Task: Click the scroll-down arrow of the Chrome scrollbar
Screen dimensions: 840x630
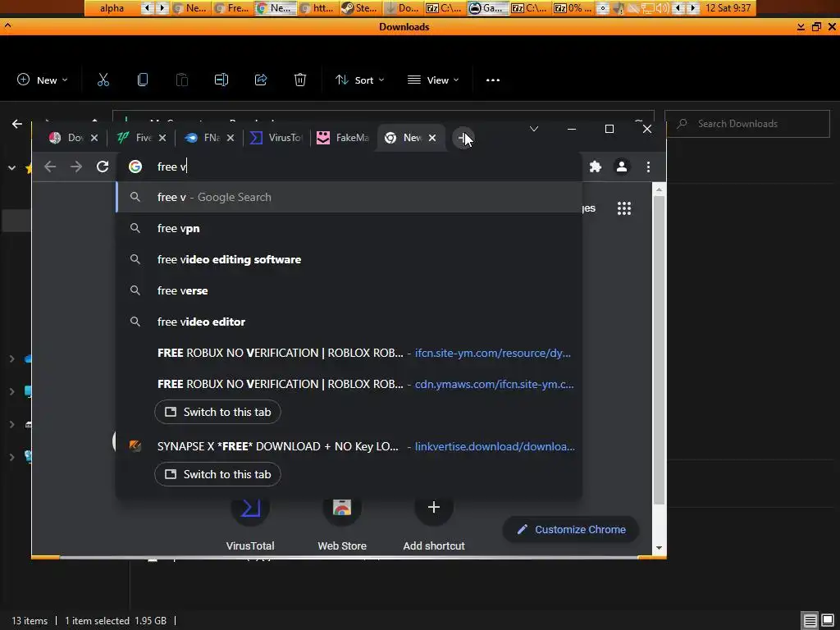Action: [659, 547]
